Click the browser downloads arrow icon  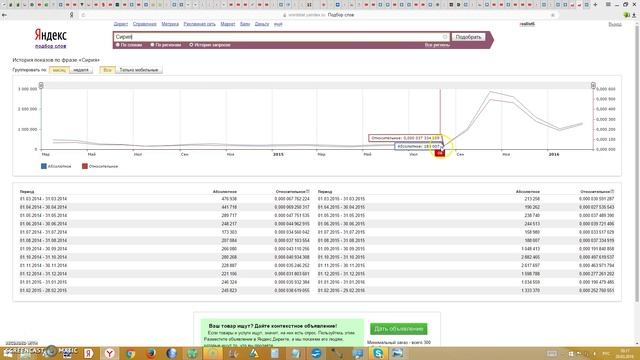pos(635,15)
